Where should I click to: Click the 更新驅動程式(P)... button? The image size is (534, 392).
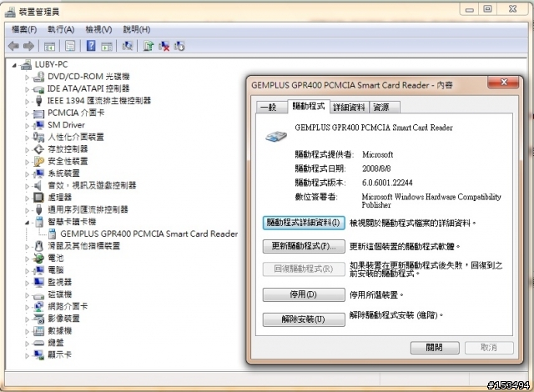click(x=304, y=246)
